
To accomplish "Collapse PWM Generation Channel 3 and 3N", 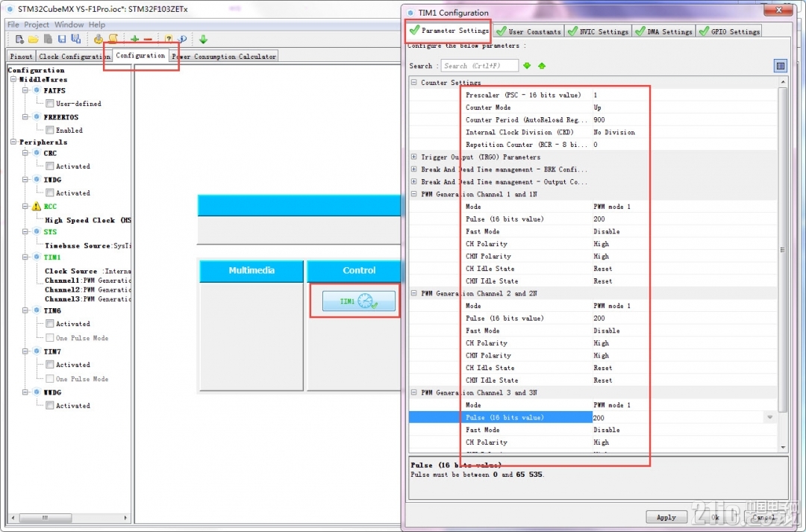I will pyautogui.click(x=413, y=392).
